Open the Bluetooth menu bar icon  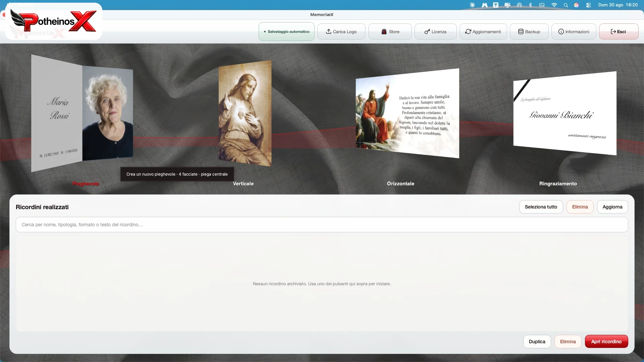[530, 5]
